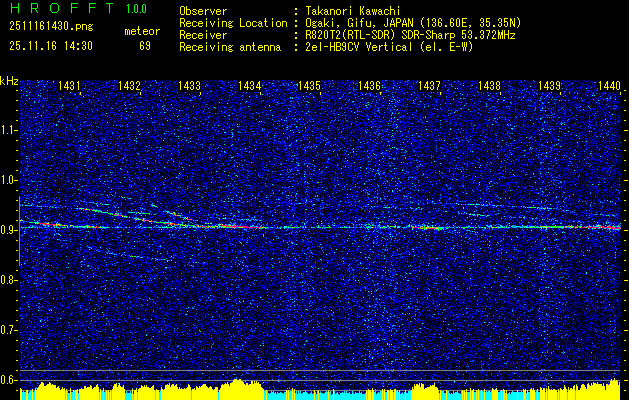Click the Receiver field label
Screen dimensions: 629x400
[203, 35]
